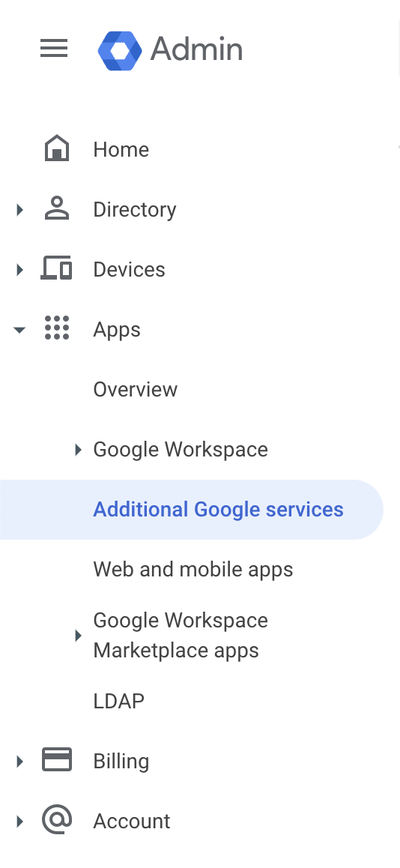The width and height of the screenshot is (400, 868).
Task: Go to Web and mobile apps
Action: 193,569
